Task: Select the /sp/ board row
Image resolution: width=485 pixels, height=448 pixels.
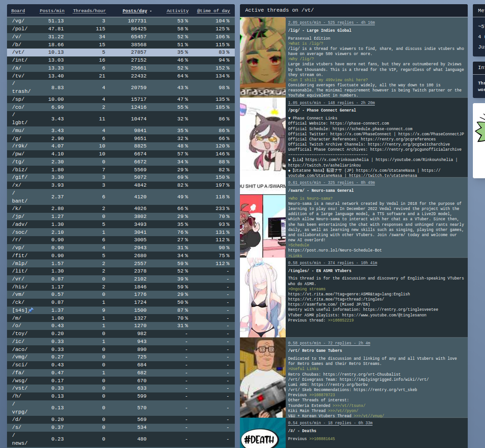Action: [120, 99]
